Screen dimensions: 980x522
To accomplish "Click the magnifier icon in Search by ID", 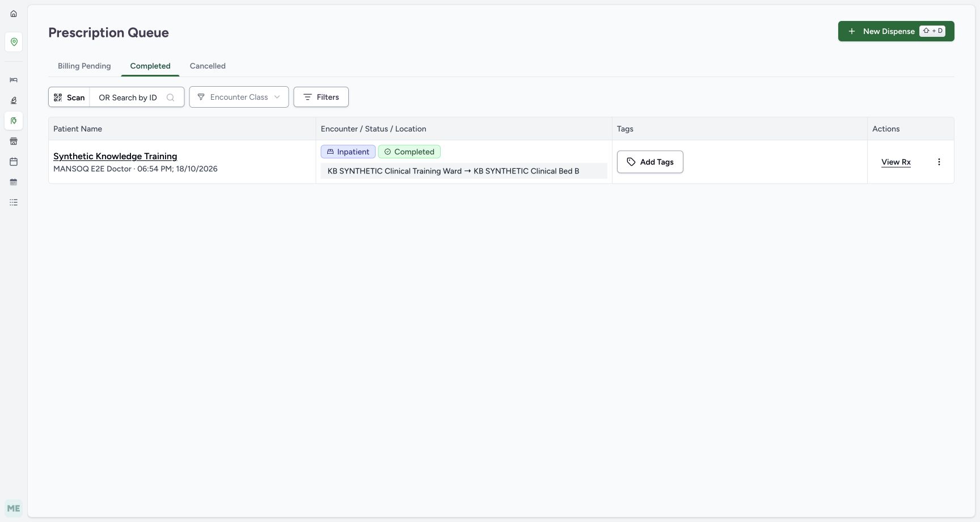I will point(170,97).
